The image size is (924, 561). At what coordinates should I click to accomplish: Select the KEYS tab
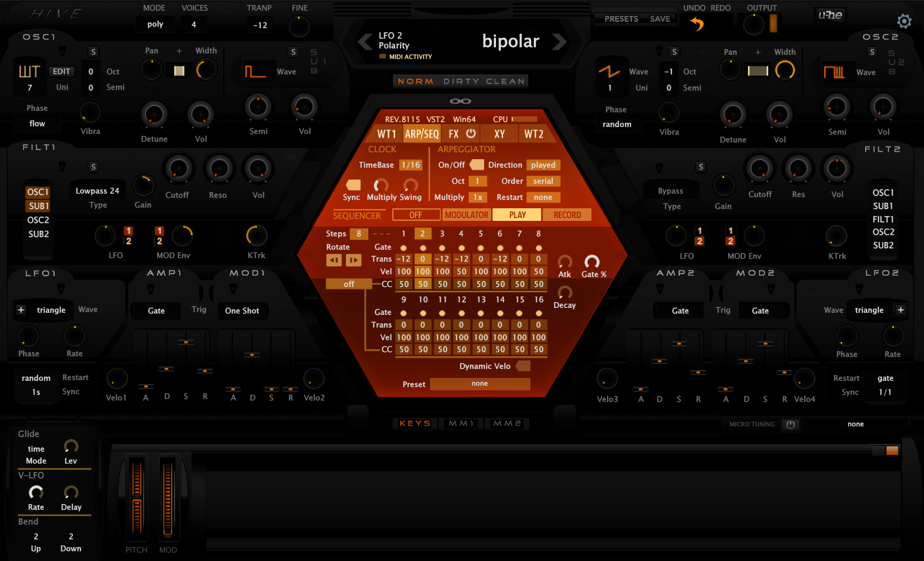tap(415, 424)
